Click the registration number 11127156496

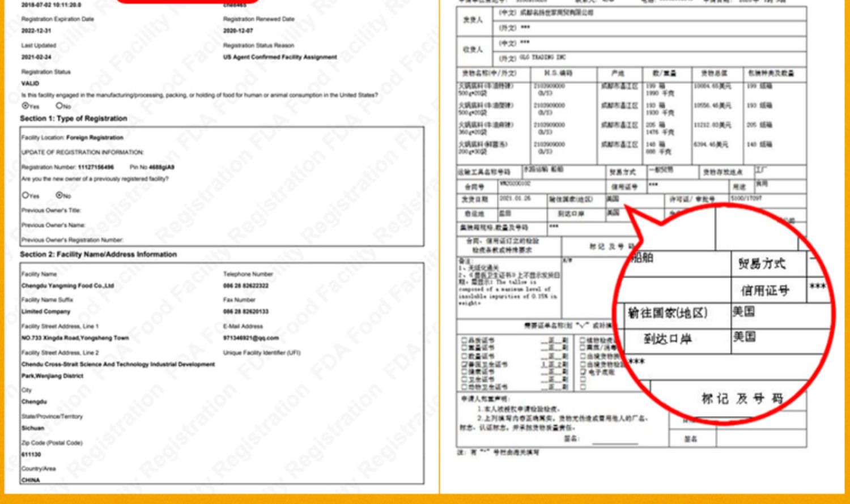96,167
